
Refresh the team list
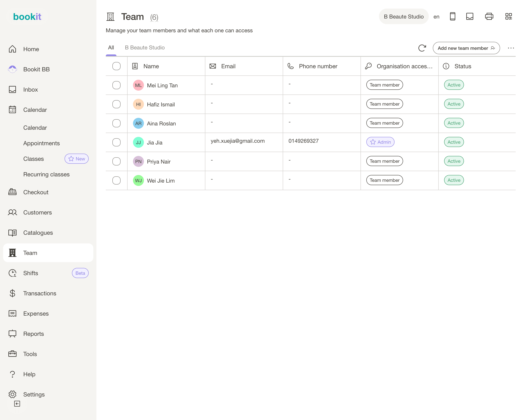point(422,48)
